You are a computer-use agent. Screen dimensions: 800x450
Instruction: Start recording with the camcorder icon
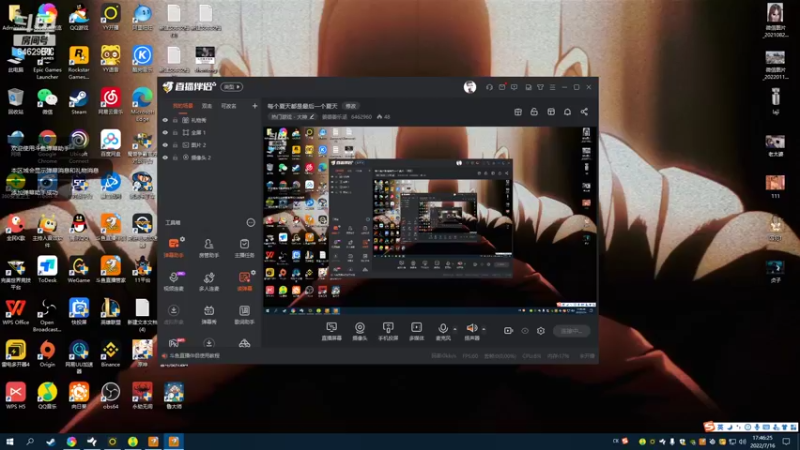[x=508, y=331]
